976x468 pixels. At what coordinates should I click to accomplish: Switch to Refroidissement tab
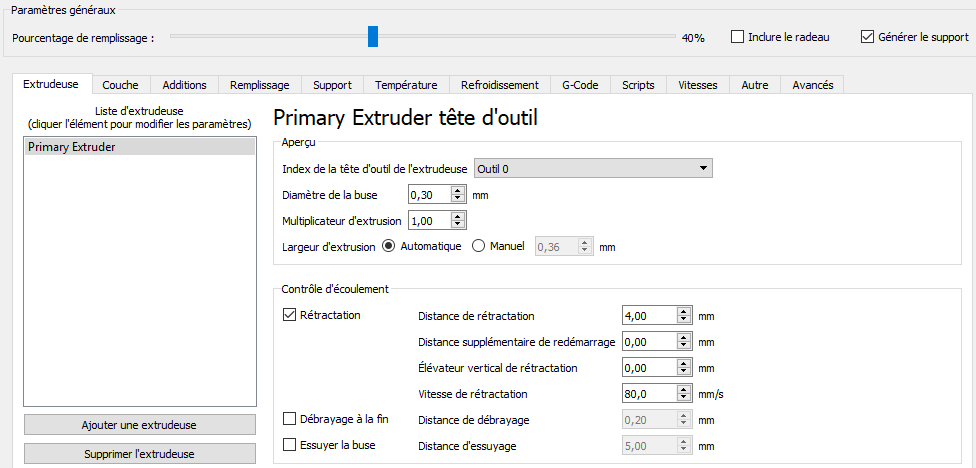click(500, 85)
